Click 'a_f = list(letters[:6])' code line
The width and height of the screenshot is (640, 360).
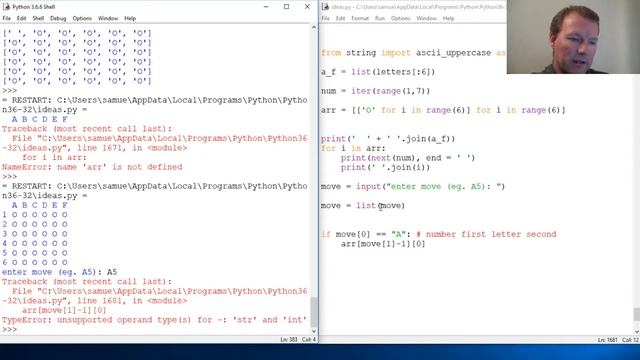point(378,72)
